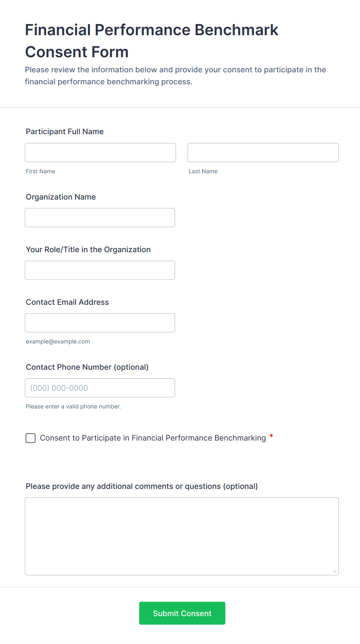The image size is (360, 644).
Task: Click the additional comments text area
Action: coord(182,536)
